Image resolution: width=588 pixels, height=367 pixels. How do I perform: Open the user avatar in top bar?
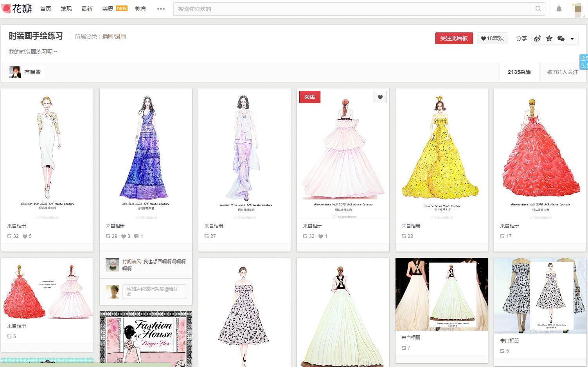coord(577,9)
